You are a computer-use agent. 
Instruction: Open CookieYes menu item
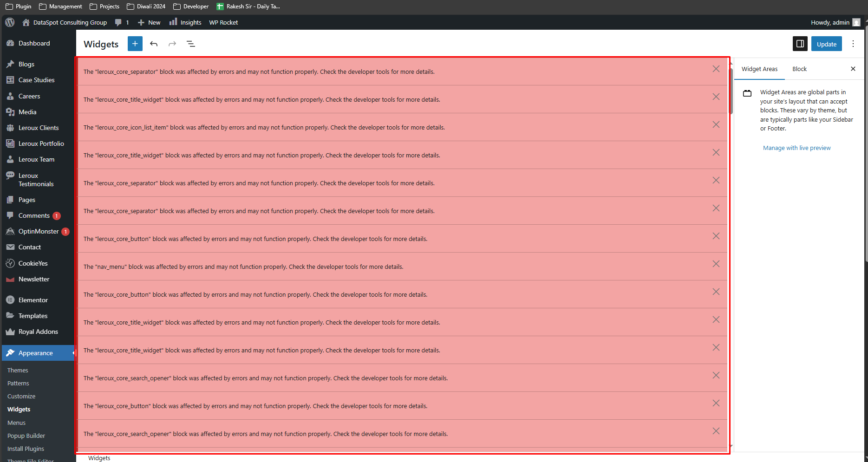pos(38,263)
